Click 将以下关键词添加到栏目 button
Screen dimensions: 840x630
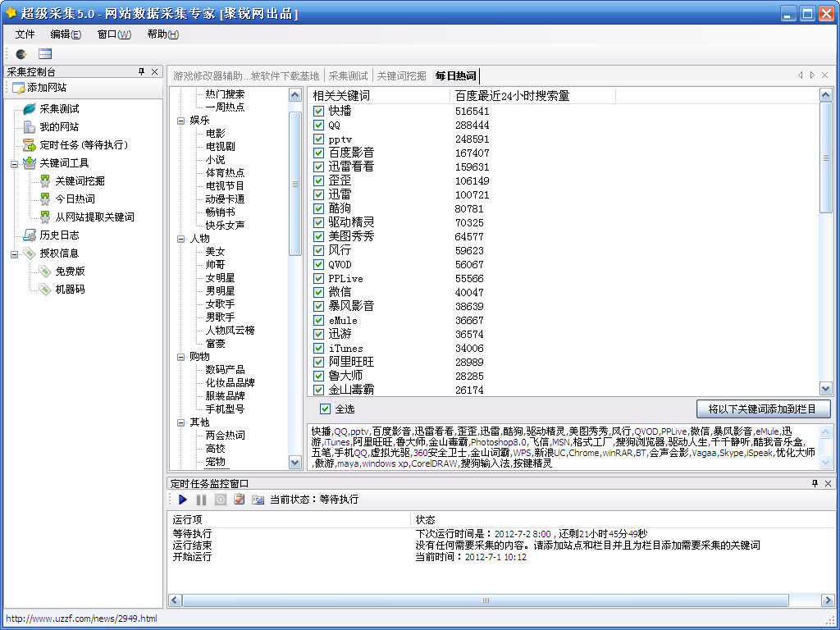[763, 409]
